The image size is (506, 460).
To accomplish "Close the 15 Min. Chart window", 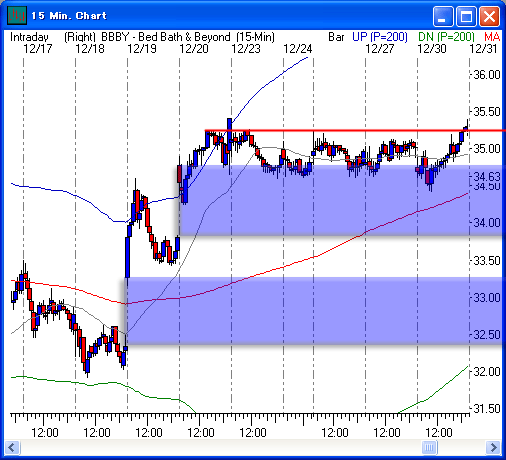I will (489, 16).
